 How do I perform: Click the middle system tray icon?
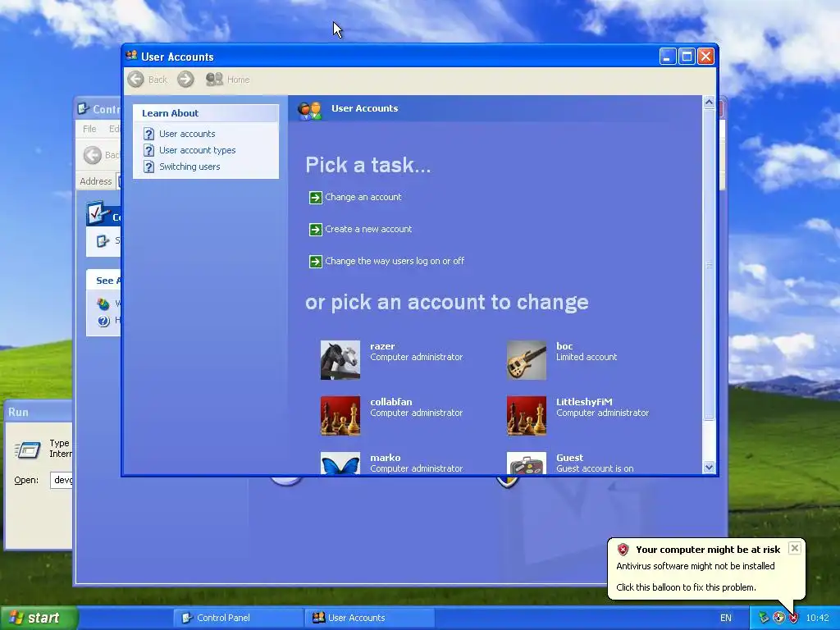click(x=778, y=618)
